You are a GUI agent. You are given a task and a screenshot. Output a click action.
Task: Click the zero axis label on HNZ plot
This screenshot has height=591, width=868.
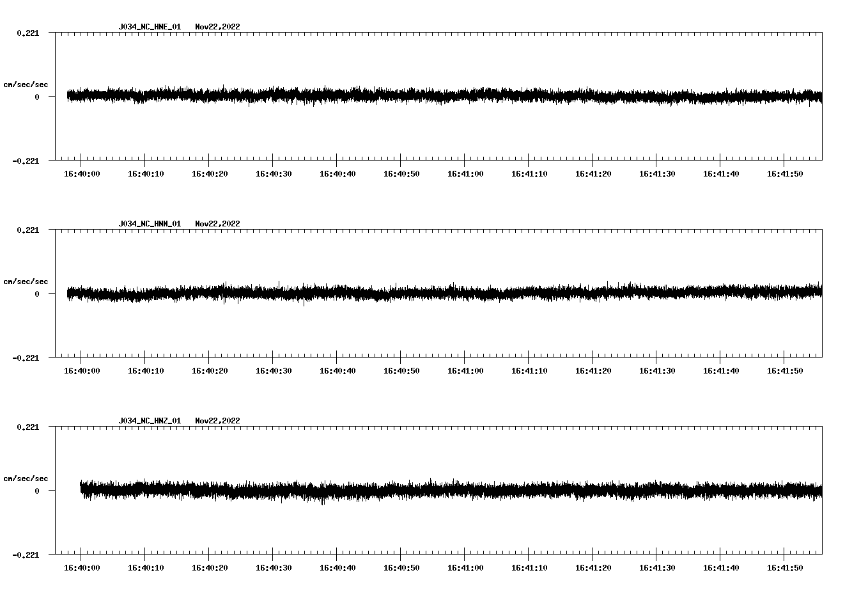37,491
